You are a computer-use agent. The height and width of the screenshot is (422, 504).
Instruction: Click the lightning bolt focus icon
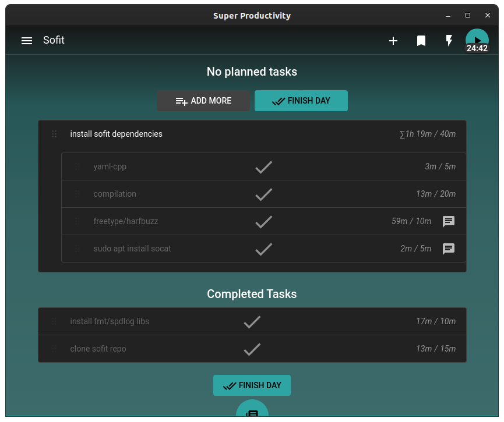coord(449,41)
